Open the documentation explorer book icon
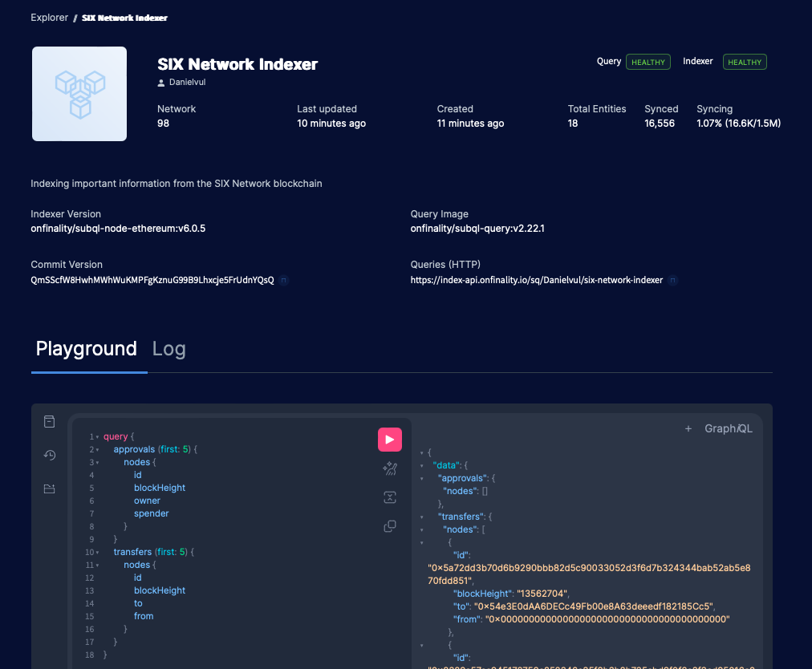Screen dimensions: 812x669 (49, 421)
